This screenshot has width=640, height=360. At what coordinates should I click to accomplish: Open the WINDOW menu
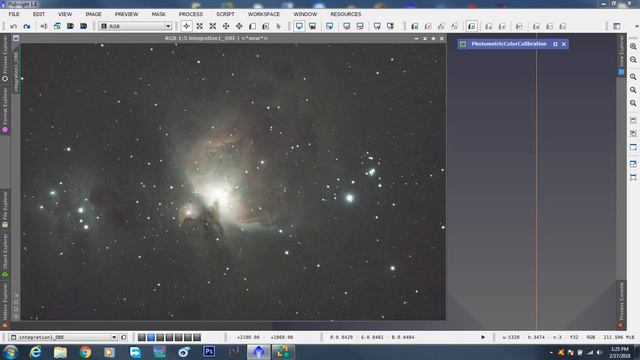305,14
